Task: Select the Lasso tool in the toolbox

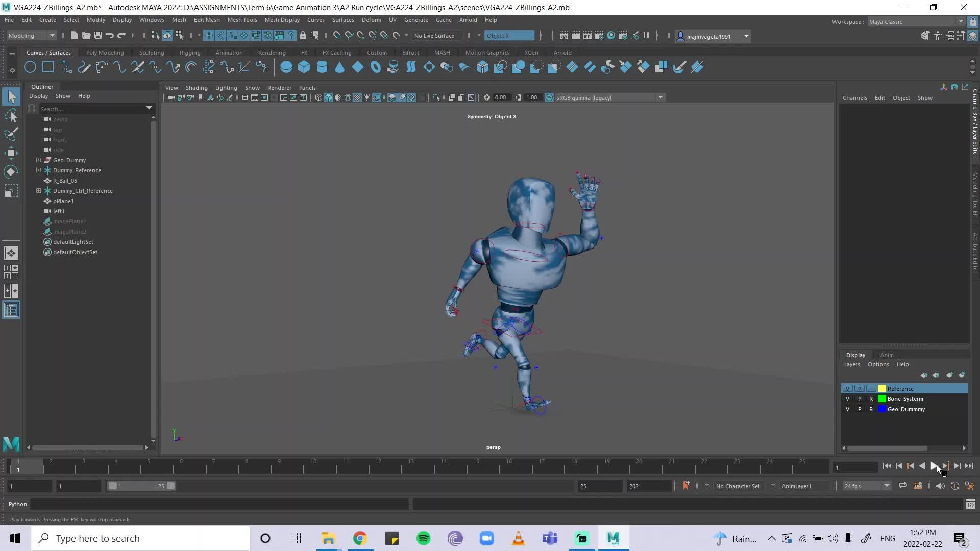Action: (11, 116)
